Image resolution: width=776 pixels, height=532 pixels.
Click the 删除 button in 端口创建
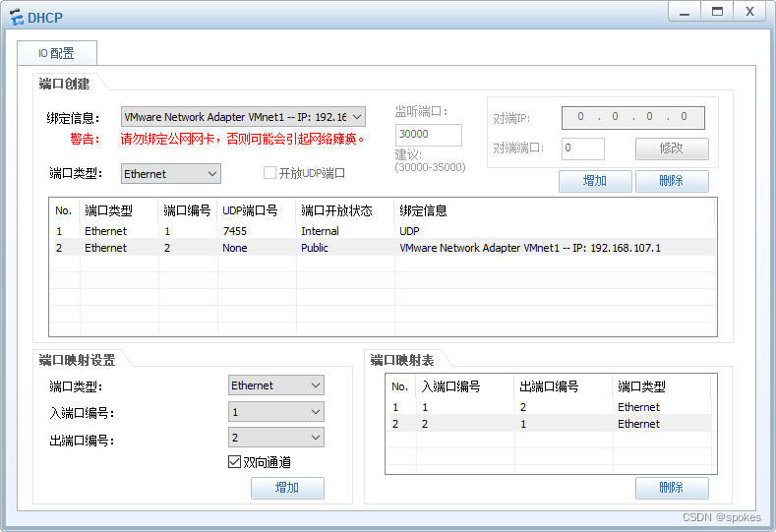[x=672, y=181]
